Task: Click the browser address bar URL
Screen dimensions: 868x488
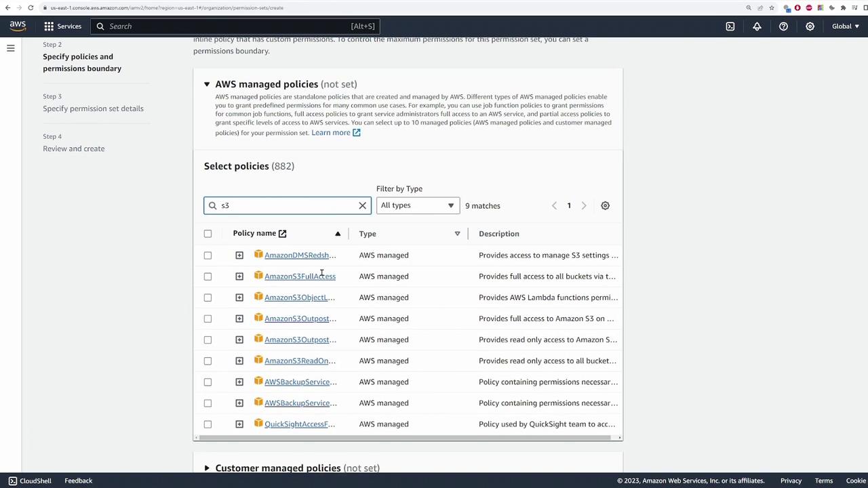Action: tap(167, 7)
